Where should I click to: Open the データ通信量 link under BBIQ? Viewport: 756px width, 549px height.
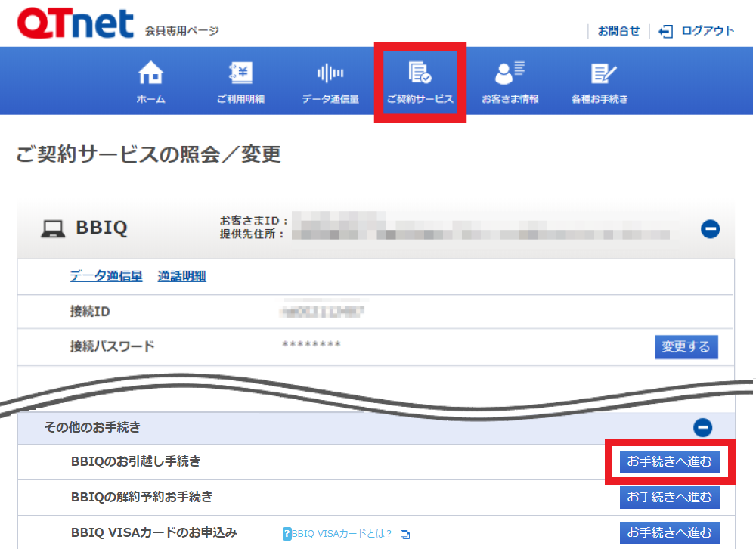(106, 277)
